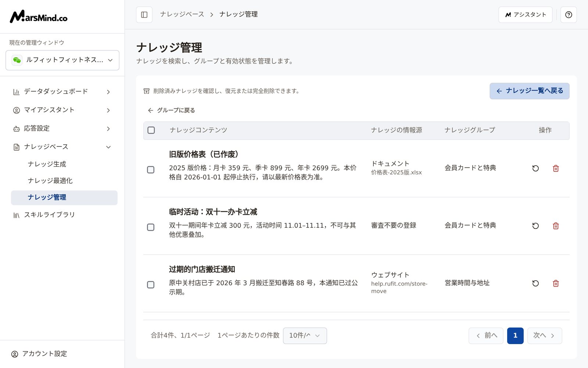The image size is (588, 368).
Task: Click the 営業時間与地址 group cell
Action: pyautogui.click(x=467, y=283)
